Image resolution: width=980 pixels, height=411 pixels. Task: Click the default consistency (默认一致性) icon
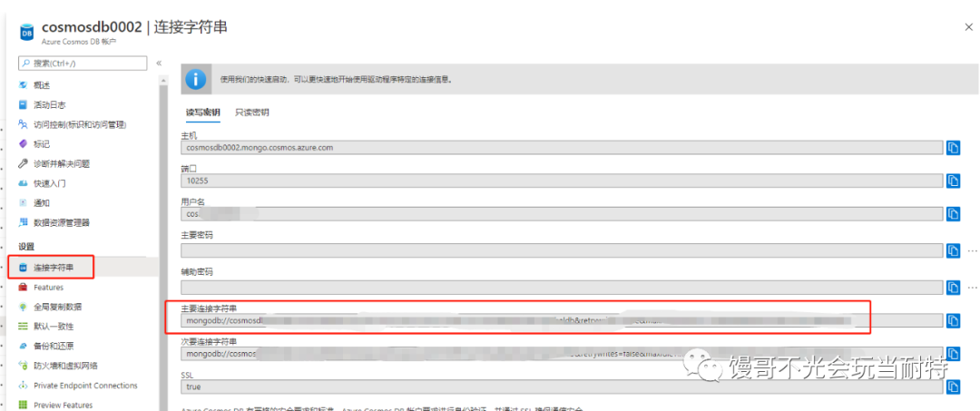click(x=24, y=326)
